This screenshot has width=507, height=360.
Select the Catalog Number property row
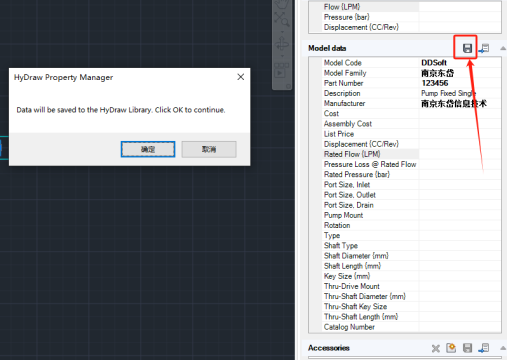pos(405,327)
